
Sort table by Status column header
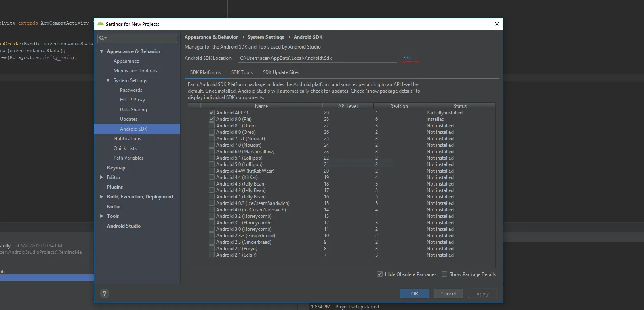tap(460, 106)
